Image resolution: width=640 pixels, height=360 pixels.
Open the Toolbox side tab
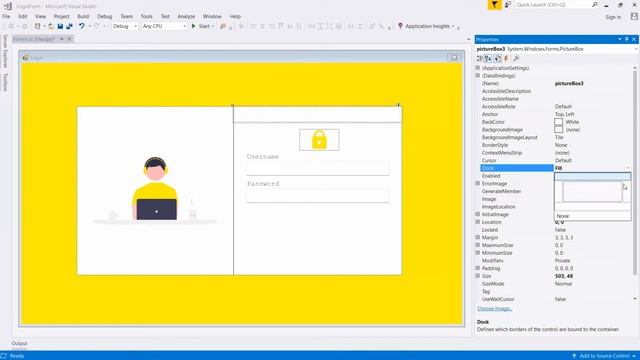[x=5, y=82]
